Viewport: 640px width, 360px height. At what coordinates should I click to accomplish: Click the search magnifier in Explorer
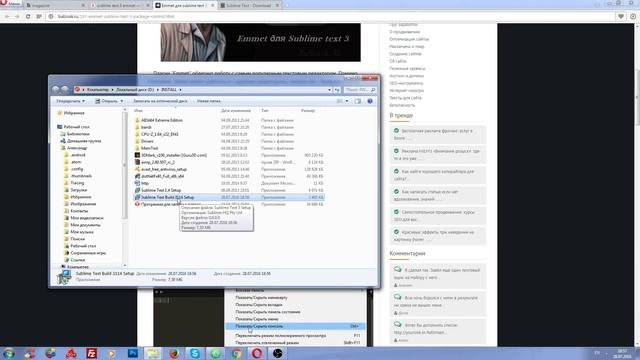(x=373, y=89)
